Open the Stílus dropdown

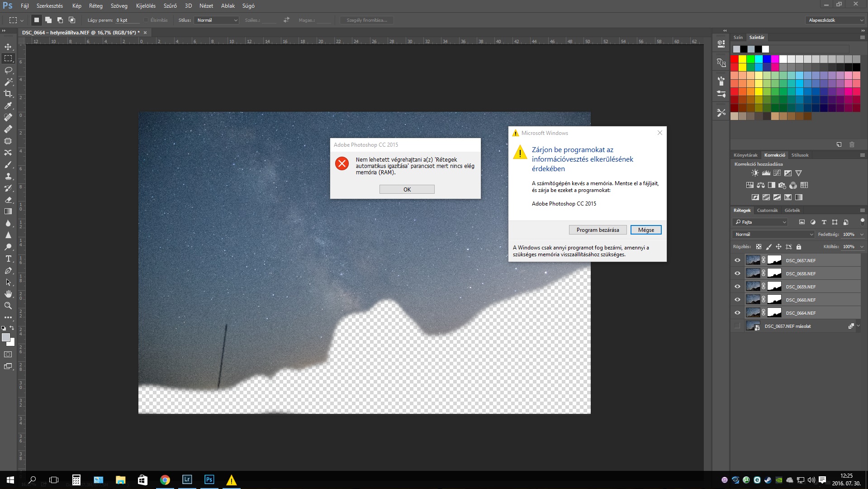(217, 20)
